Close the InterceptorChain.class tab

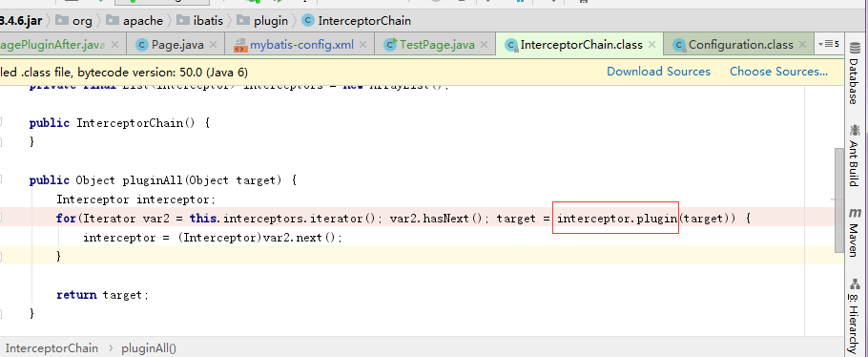[652, 44]
